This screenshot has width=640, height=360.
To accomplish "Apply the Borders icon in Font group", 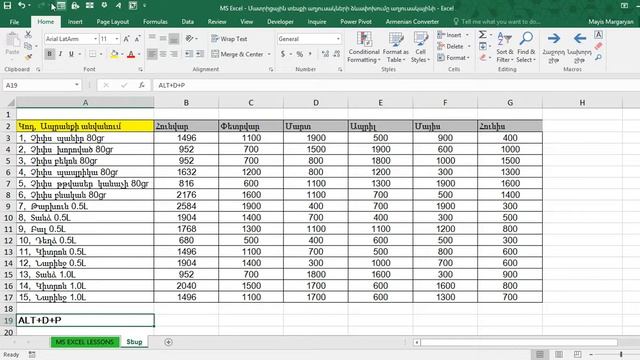I will [93, 54].
